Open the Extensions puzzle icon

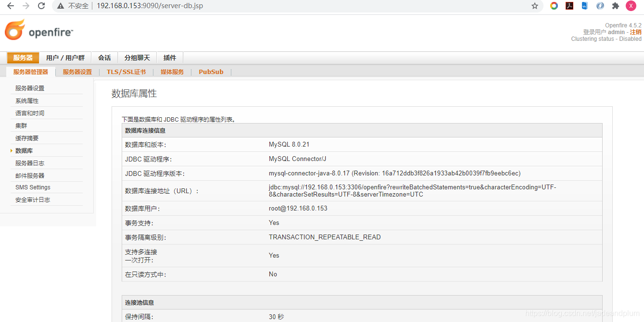click(x=616, y=6)
